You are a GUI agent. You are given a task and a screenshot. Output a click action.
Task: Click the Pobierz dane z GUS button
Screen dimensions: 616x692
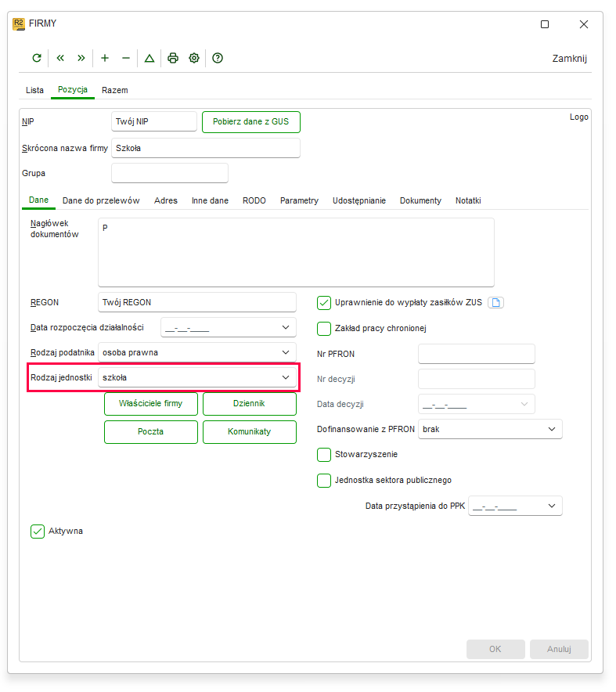coord(251,122)
